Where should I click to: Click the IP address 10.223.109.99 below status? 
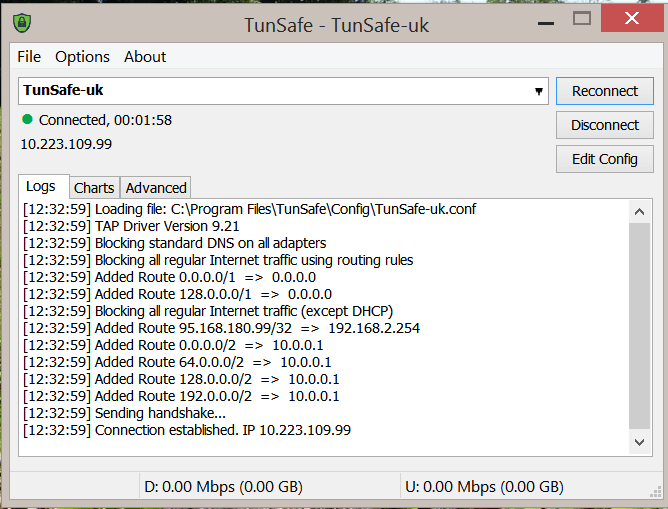pyautogui.click(x=66, y=144)
